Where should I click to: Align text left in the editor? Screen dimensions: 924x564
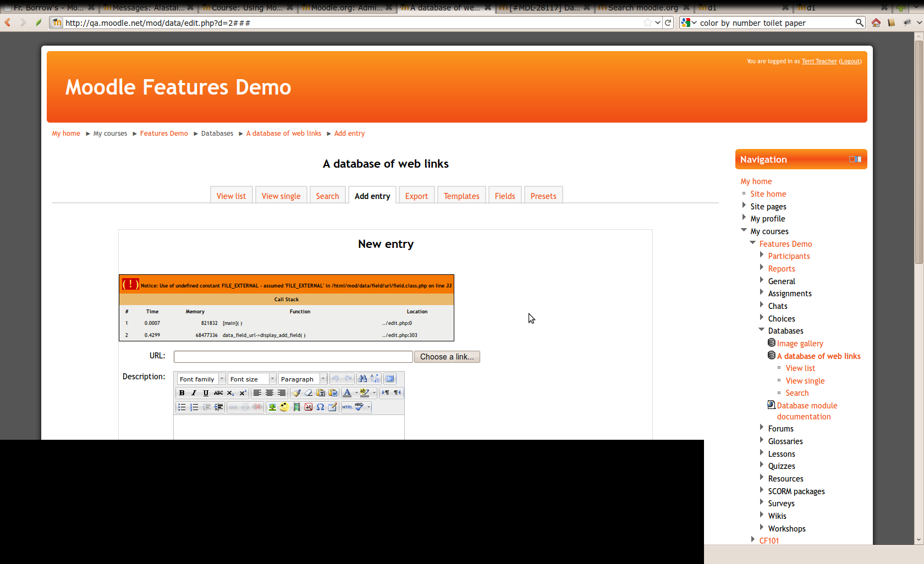[x=257, y=392]
